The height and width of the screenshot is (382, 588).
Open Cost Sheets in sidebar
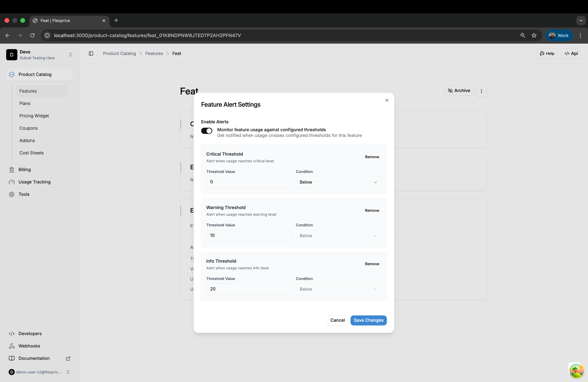[x=41, y=153]
